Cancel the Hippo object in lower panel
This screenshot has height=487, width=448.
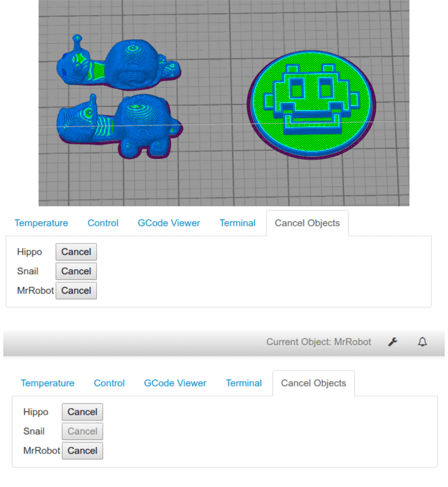pos(82,412)
